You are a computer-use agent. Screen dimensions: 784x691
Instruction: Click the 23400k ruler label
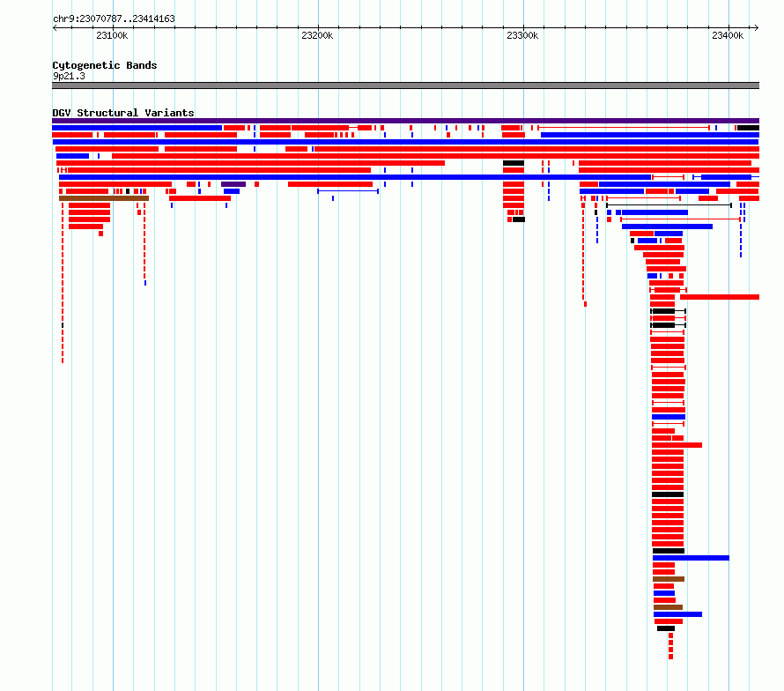point(728,35)
